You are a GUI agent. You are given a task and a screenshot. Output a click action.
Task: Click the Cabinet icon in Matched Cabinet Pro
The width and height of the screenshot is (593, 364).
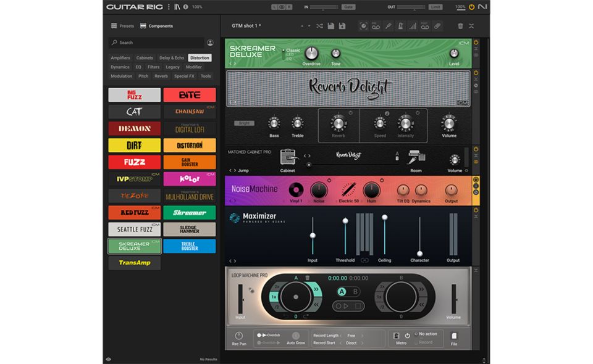[287, 157]
